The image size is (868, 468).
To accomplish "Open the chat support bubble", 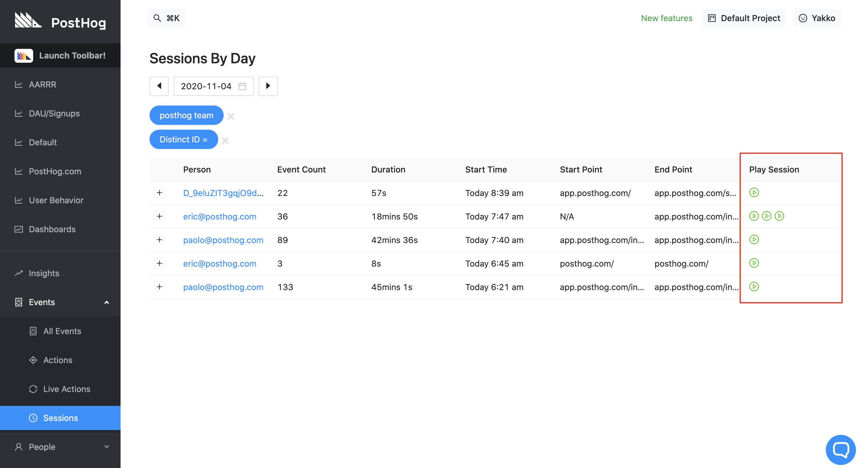I will coord(841,450).
